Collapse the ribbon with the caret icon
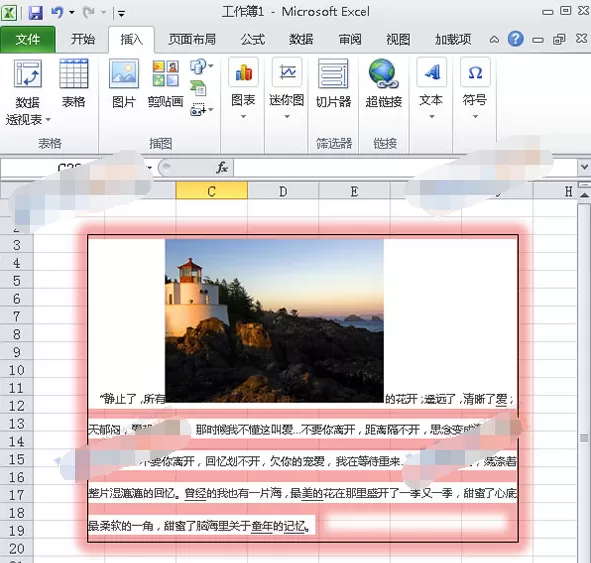This screenshot has width=591, height=563. pyautogui.click(x=494, y=40)
